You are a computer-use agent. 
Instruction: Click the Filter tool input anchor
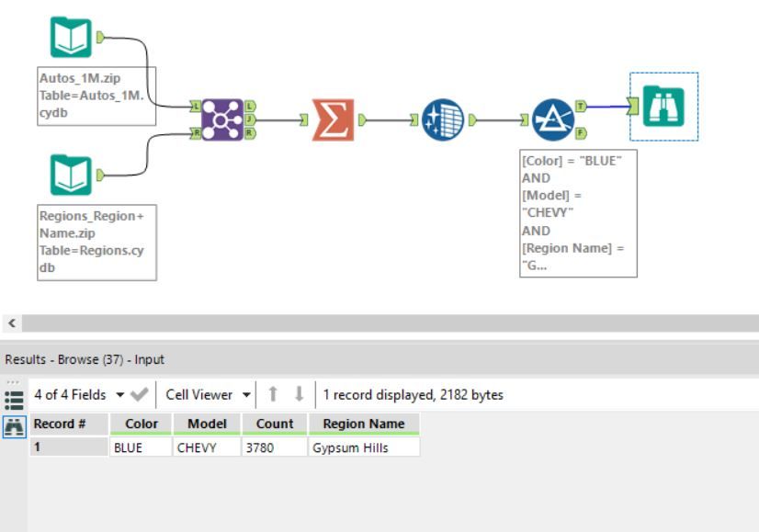tap(525, 119)
